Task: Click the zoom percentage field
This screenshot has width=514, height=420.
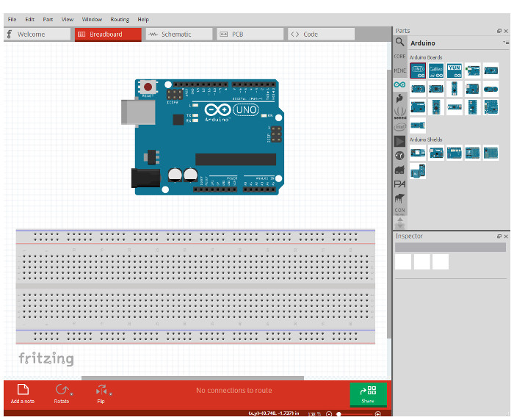Action: [x=314, y=414]
